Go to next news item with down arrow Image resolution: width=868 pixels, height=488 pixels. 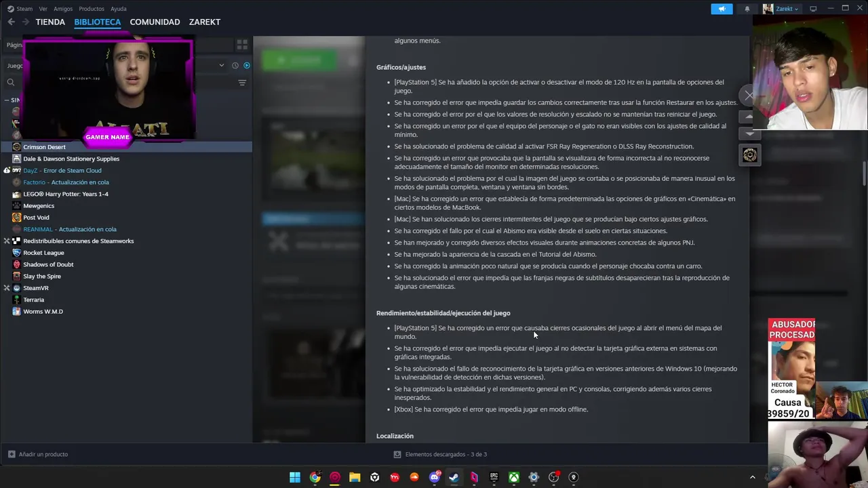(x=749, y=134)
